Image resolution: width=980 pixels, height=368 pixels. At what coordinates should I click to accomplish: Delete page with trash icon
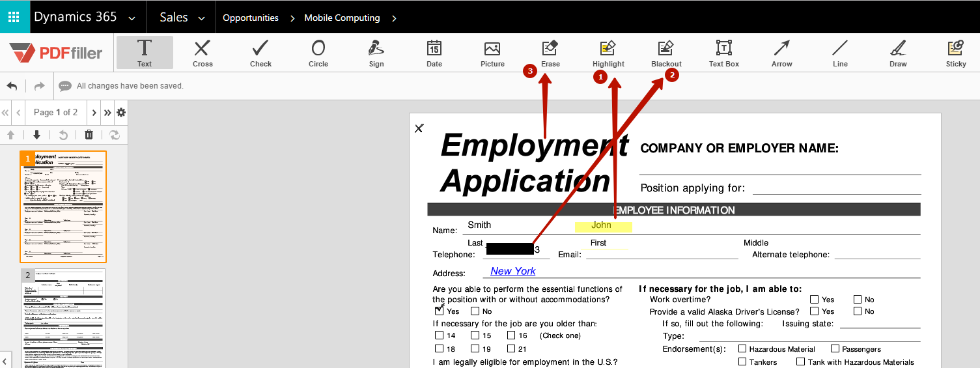(x=89, y=135)
